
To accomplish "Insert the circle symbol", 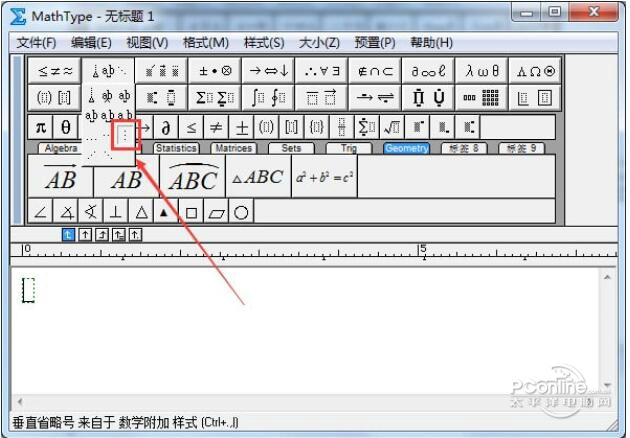I will tap(241, 212).
